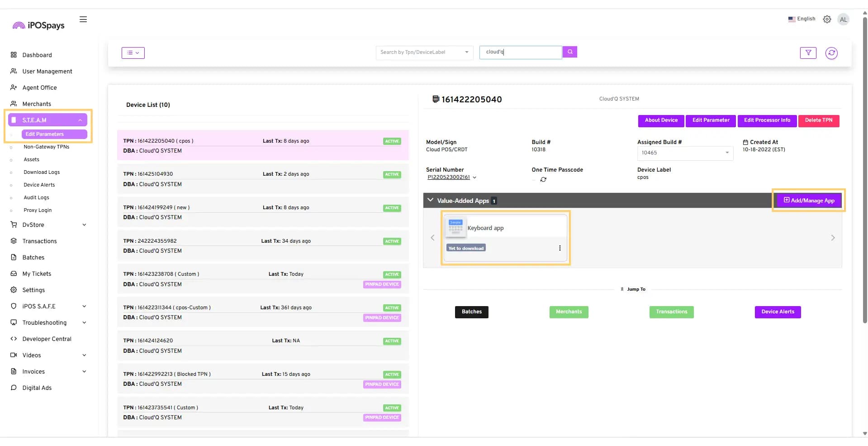Open Keyboard app three-dot menu
This screenshot has height=446, width=868.
coord(560,248)
